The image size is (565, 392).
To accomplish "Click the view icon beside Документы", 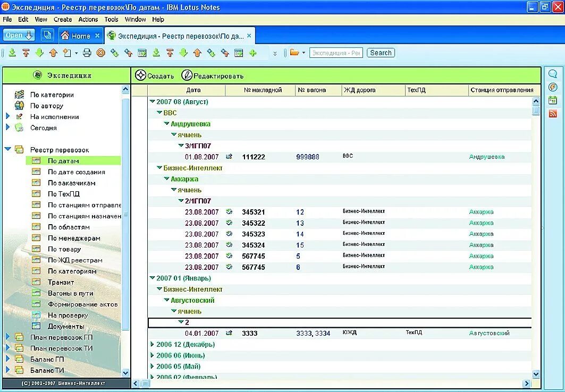I will click(x=36, y=326).
